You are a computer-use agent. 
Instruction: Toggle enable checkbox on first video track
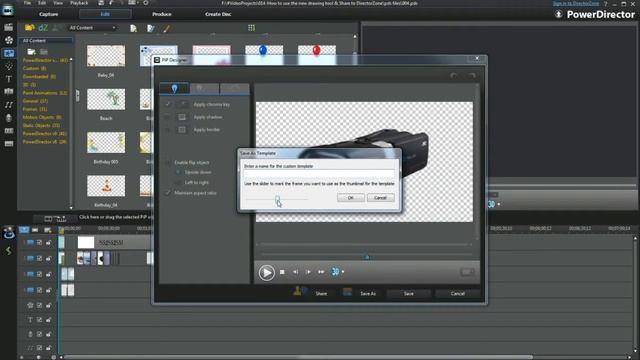[x=40, y=242]
